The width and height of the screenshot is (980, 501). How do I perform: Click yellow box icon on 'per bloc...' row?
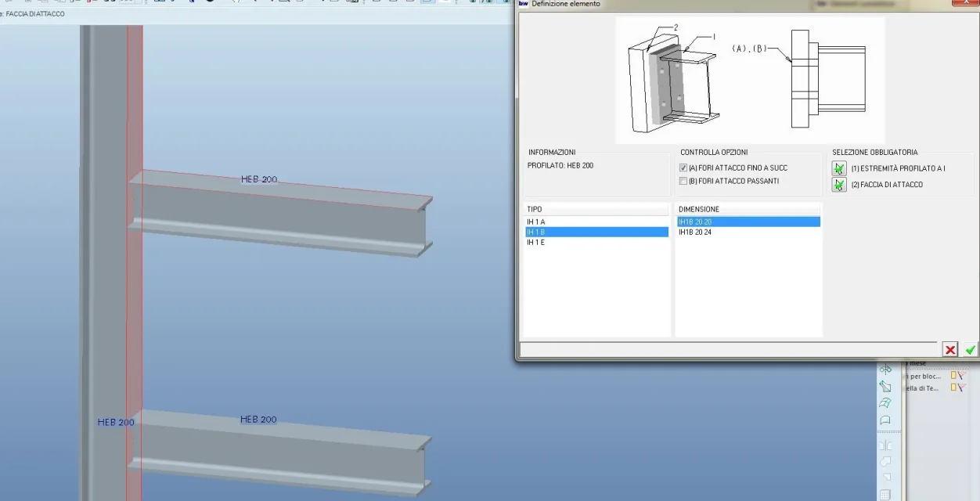point(953,376)
